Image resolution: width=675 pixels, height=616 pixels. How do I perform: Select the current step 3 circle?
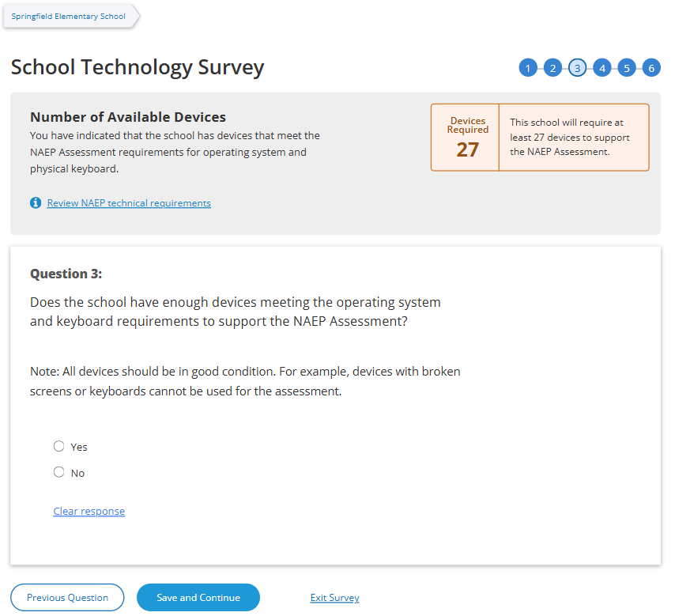pos(578,68)
